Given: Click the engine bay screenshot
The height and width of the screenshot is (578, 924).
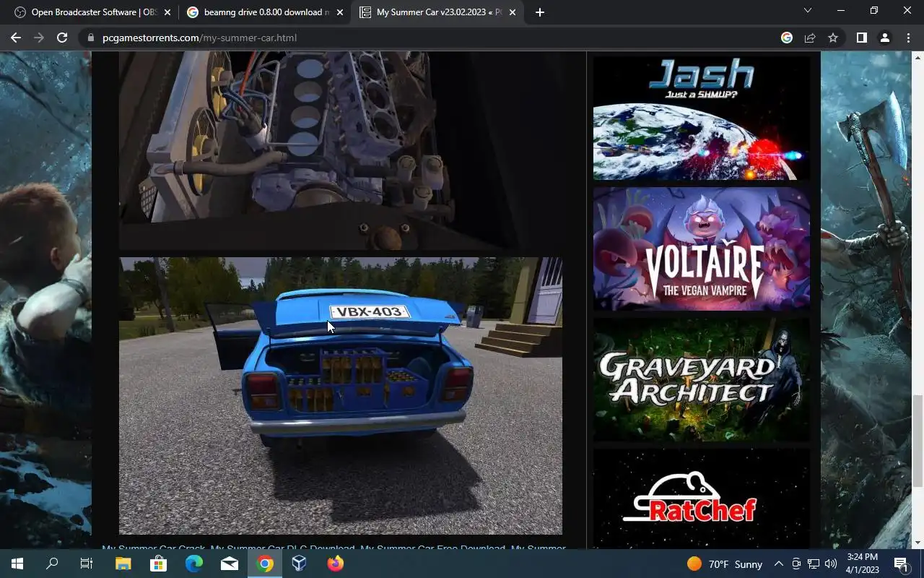Looking at the screenshot, I should click(341, 150).
